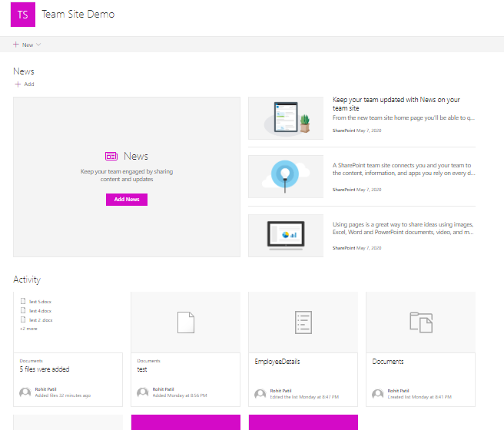Click the Add link under News
Screen dimensions: 504x430
[x=29, y=84]
